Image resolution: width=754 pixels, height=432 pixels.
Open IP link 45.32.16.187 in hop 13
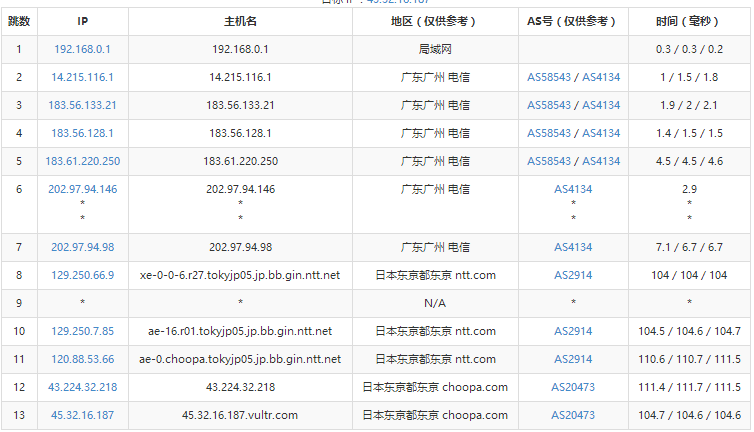[83, 415]
